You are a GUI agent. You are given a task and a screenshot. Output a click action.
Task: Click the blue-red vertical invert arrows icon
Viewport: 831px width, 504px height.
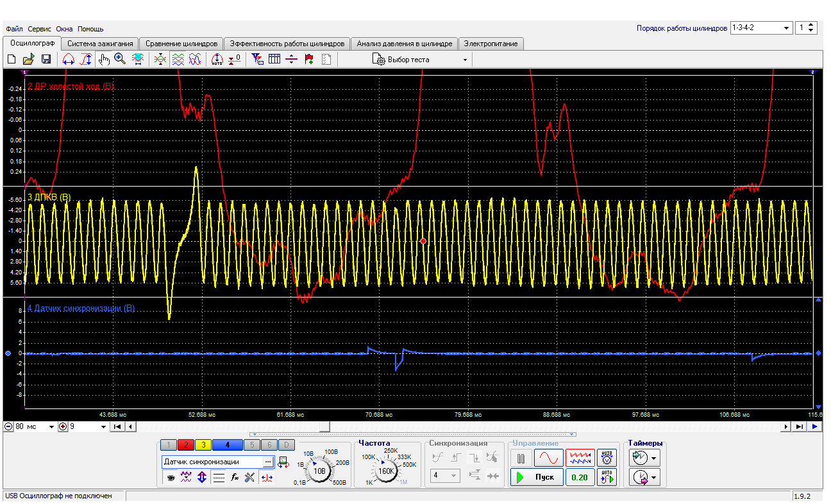pyautogui.click(x=202, y=478)
